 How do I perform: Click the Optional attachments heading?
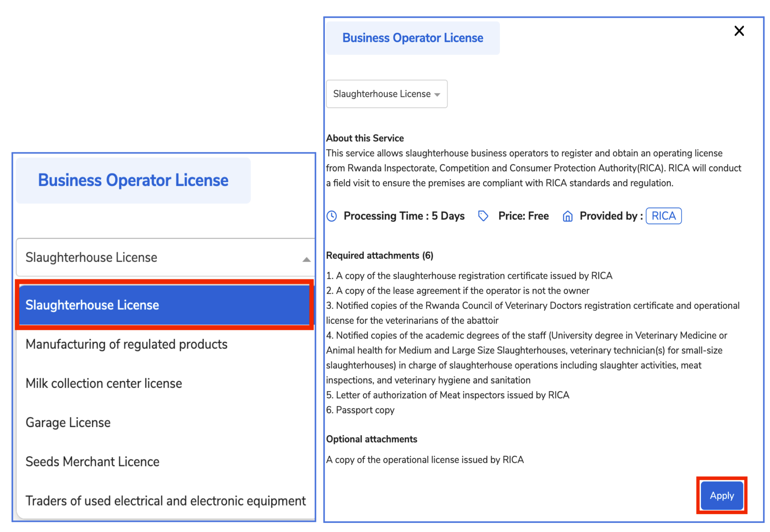pyautogui.click(x=371, y=439)
